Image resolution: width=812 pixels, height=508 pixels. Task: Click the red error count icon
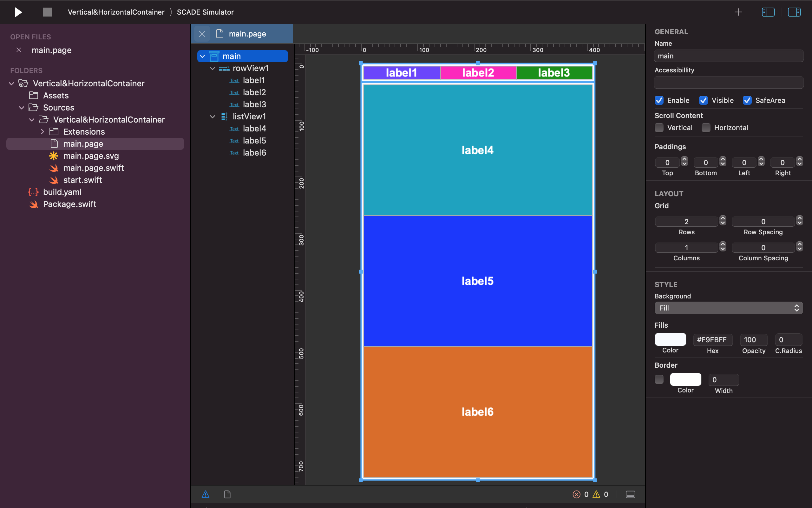click(576, 494)
